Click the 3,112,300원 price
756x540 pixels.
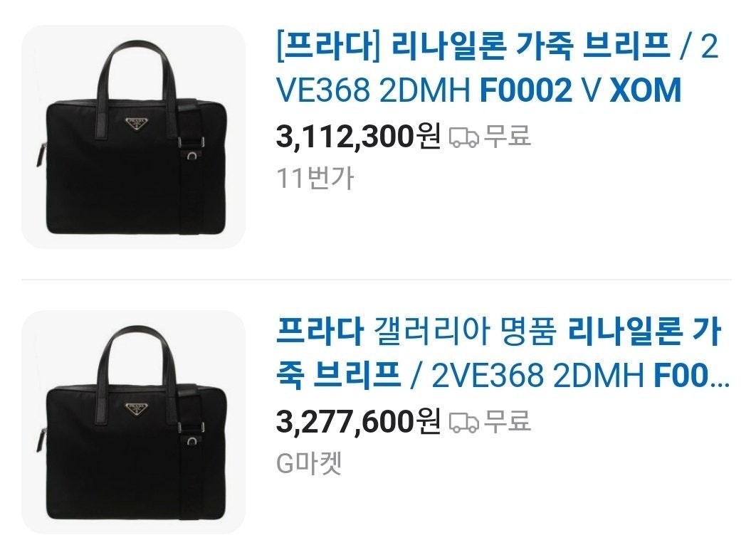(x=358, y=137)
